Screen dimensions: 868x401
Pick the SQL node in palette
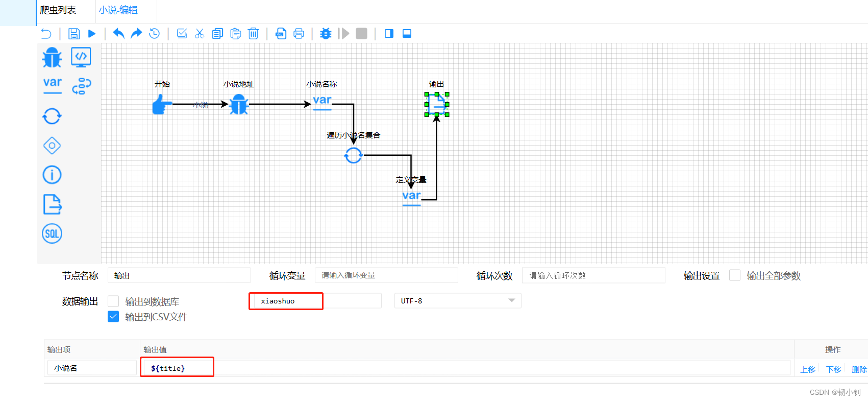52,233
